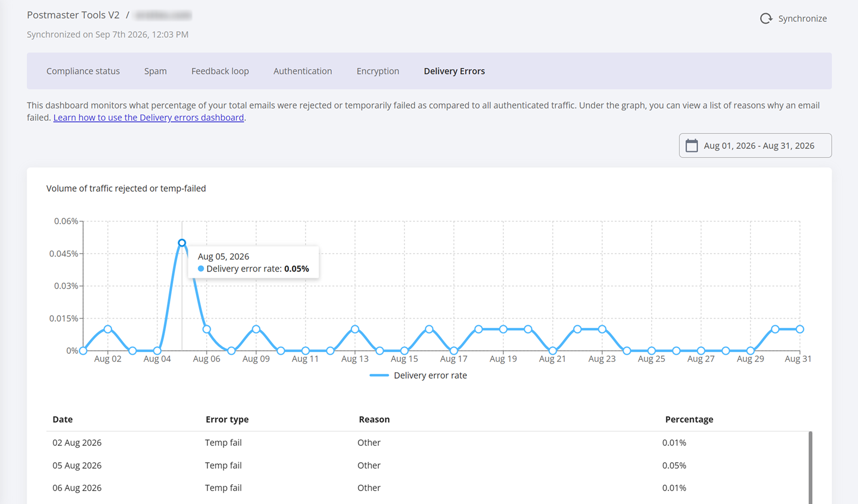Viewport: 858px width, 504px height.
Task: Open the Aug 01 - Aug 31 date range picker
Action: click(755, 146)
